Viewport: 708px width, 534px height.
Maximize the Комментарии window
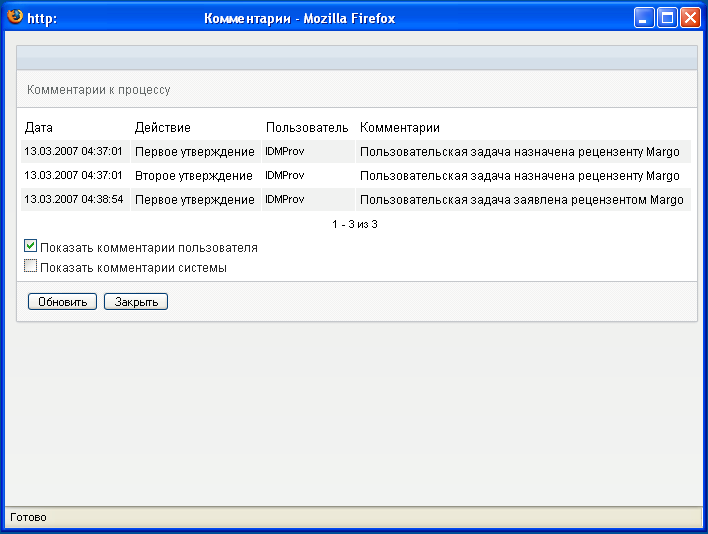667,18
